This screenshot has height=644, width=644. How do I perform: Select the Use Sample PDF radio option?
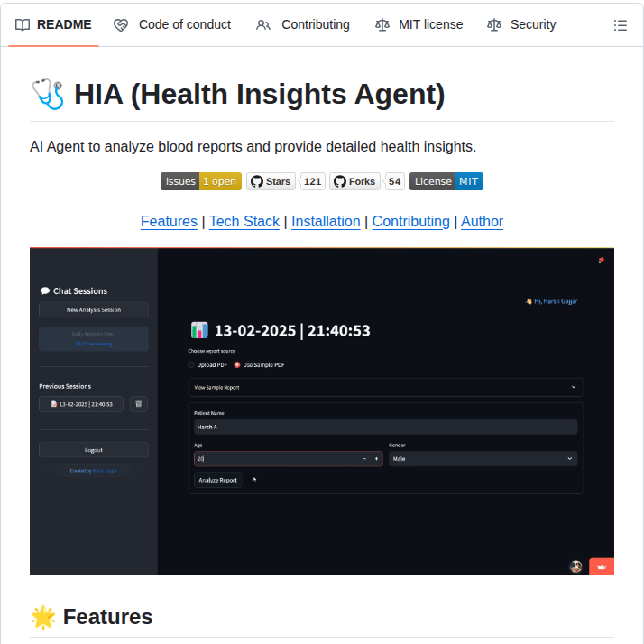[x=237, y=365]
